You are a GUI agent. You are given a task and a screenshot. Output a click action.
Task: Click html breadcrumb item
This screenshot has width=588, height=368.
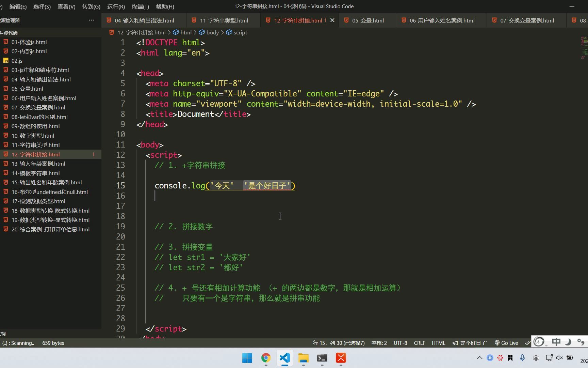click(186, 32)
